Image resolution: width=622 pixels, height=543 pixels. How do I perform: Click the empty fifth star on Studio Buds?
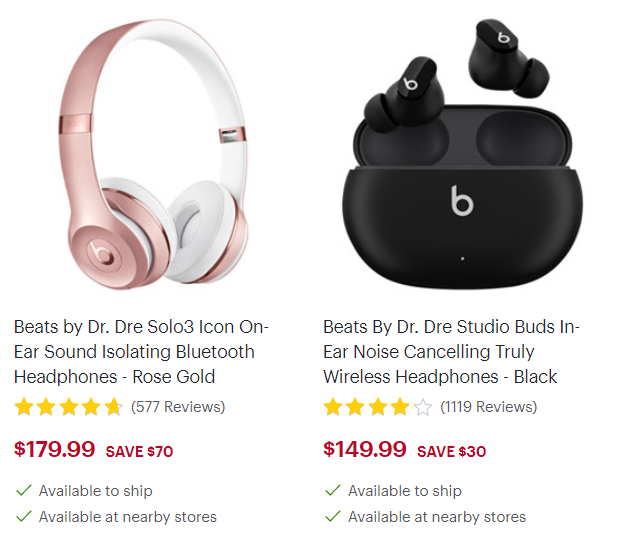coord(423,407)
